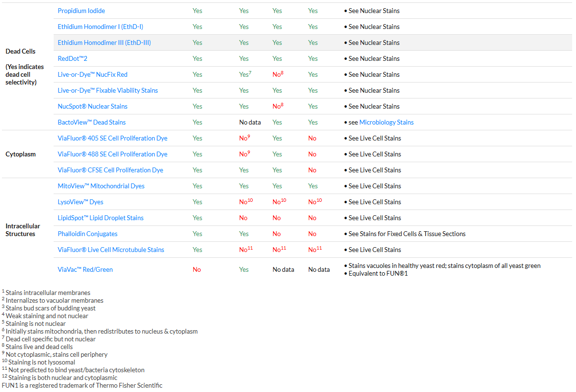576x392 pixels.
Task: Click footnote 'Stains bud scars of budding yeast'
Action: click(x=50, y=308)
